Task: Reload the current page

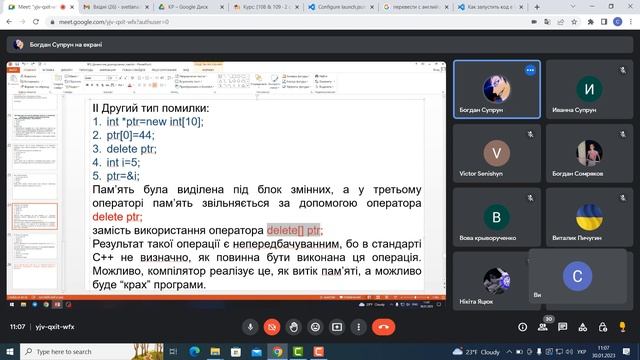Action: pyautogui.click(x=36, y=22)
